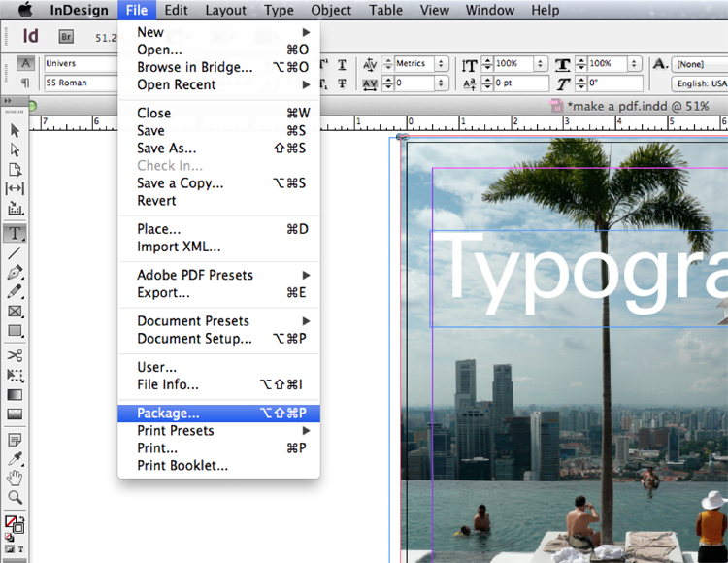
Task: Apply underline formatting
Action: tap(342, 64)
